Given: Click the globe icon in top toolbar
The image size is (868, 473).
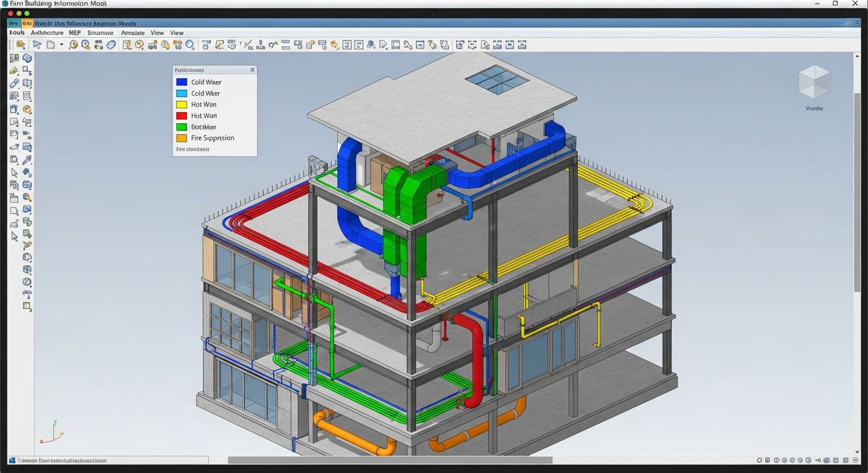Looking at the screenshot, I should [112, 44].
